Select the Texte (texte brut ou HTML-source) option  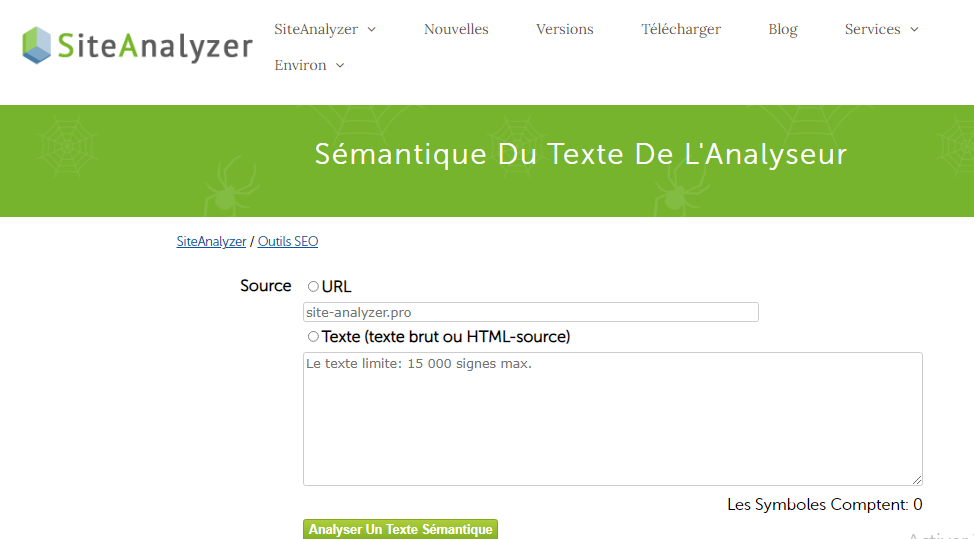(313, 337)
